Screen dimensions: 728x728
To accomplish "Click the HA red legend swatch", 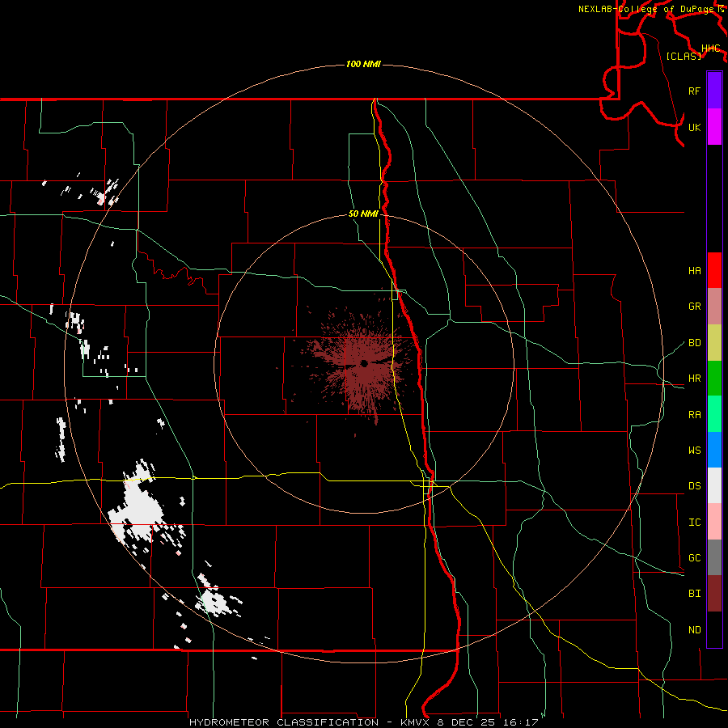I will pos(714,270).
